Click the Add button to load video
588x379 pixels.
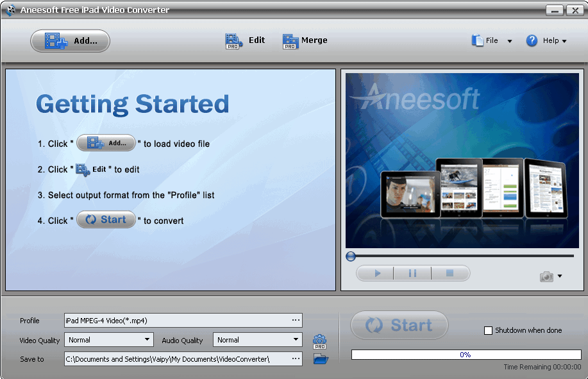[x=69, y=40]
